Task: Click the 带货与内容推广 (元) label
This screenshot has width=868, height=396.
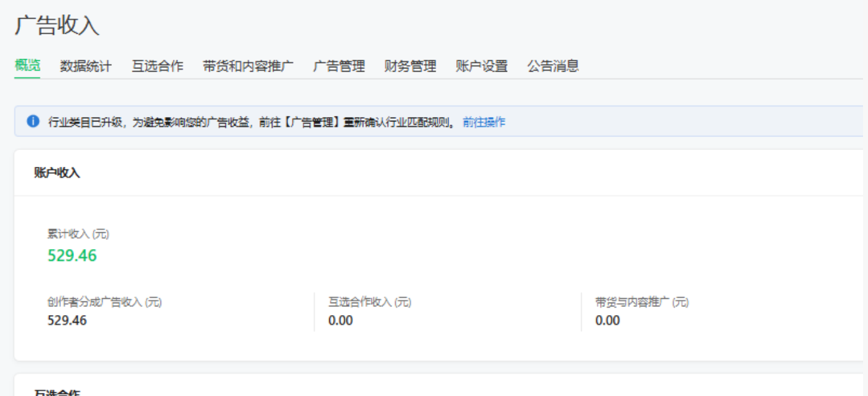Action: click(x=642, y=303)
